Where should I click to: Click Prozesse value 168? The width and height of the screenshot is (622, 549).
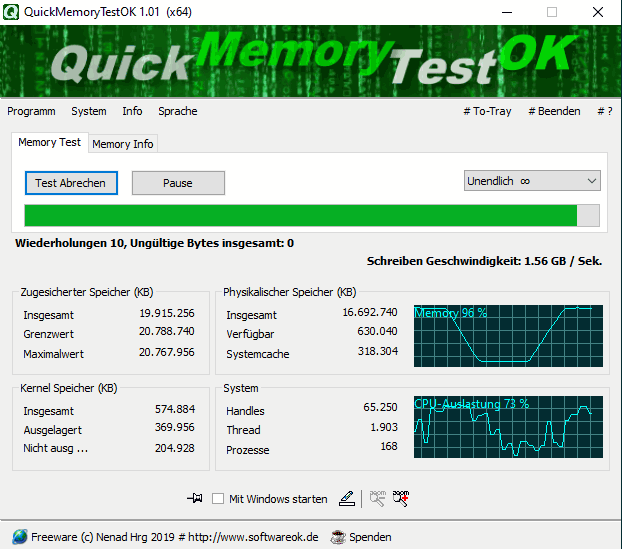point(389,446)
